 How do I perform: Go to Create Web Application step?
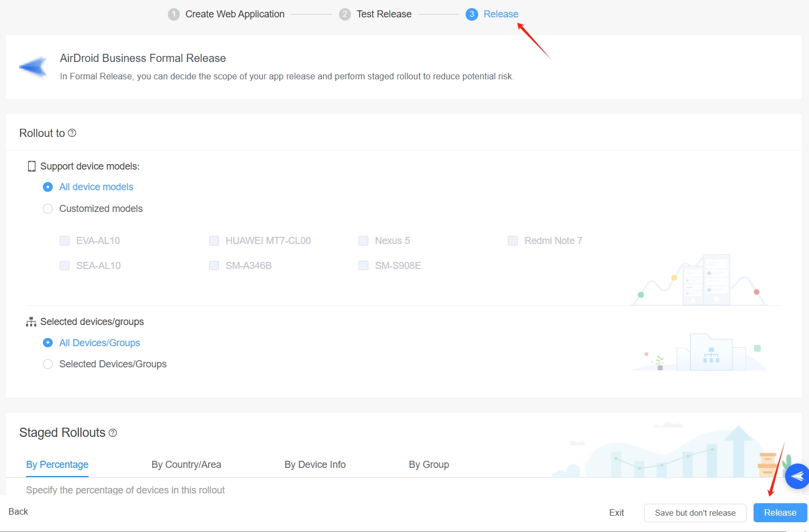click(235, 14)
